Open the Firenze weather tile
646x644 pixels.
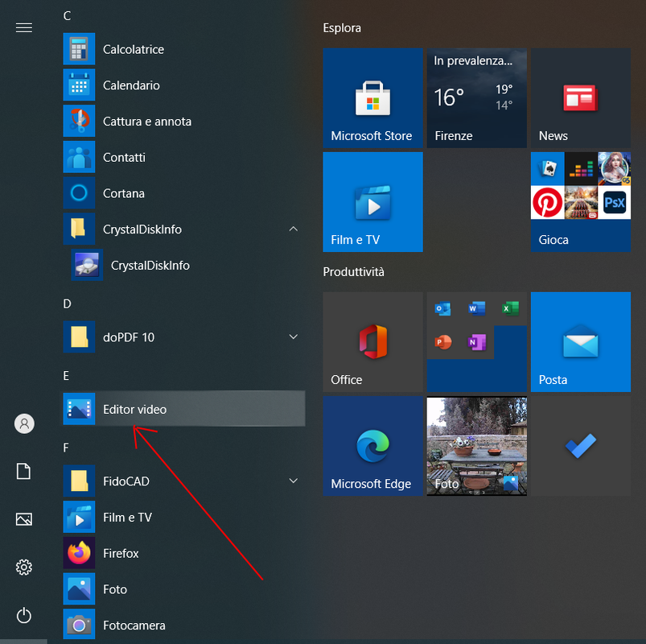[477, 98]
